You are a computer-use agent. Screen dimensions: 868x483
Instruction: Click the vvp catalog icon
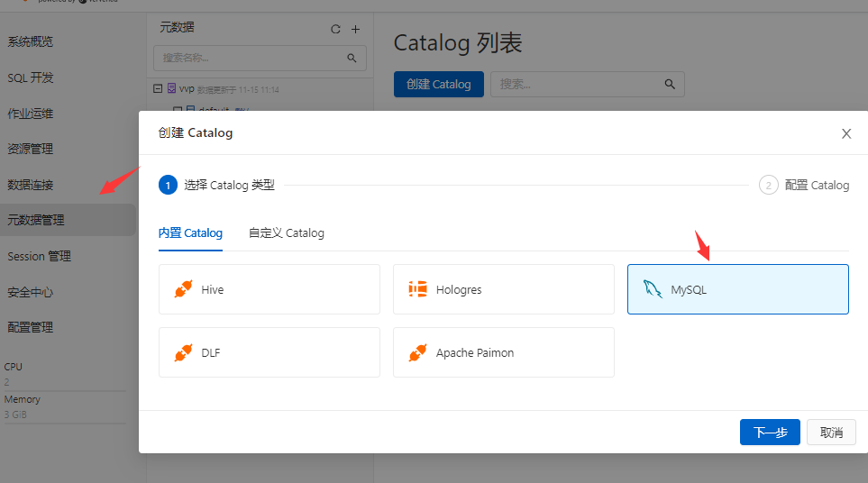[171, 88]
